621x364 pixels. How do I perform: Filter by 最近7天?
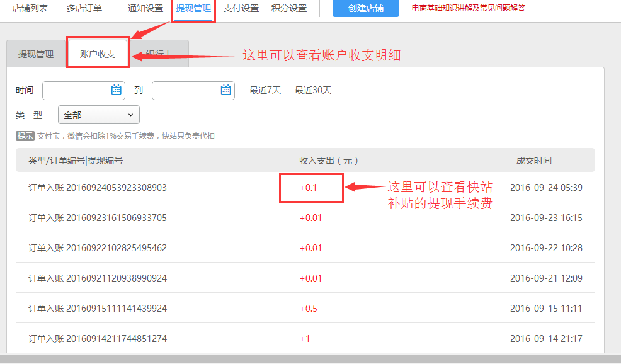click(265, 90)
